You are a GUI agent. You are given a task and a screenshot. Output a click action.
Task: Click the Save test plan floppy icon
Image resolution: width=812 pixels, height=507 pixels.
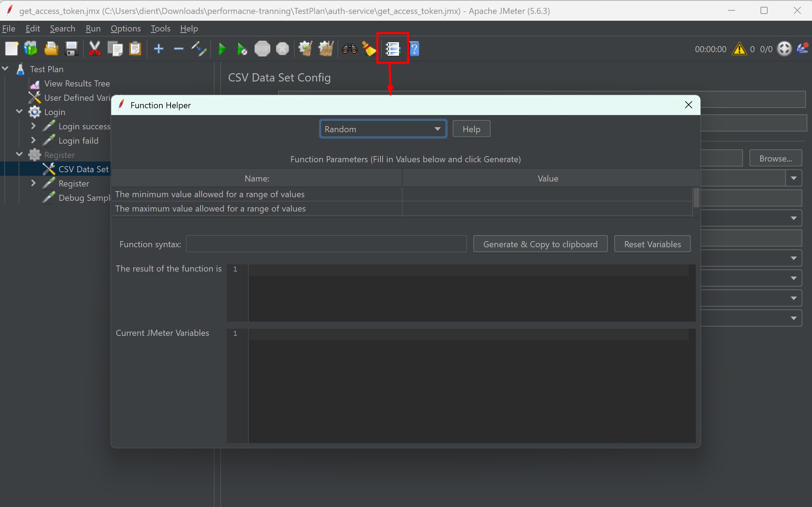(72, 49)
